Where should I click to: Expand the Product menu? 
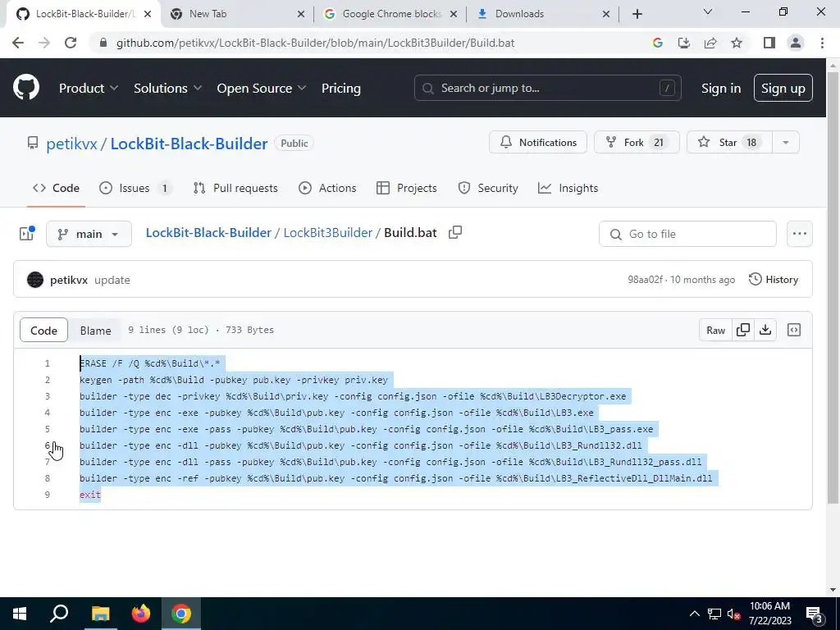89,88
